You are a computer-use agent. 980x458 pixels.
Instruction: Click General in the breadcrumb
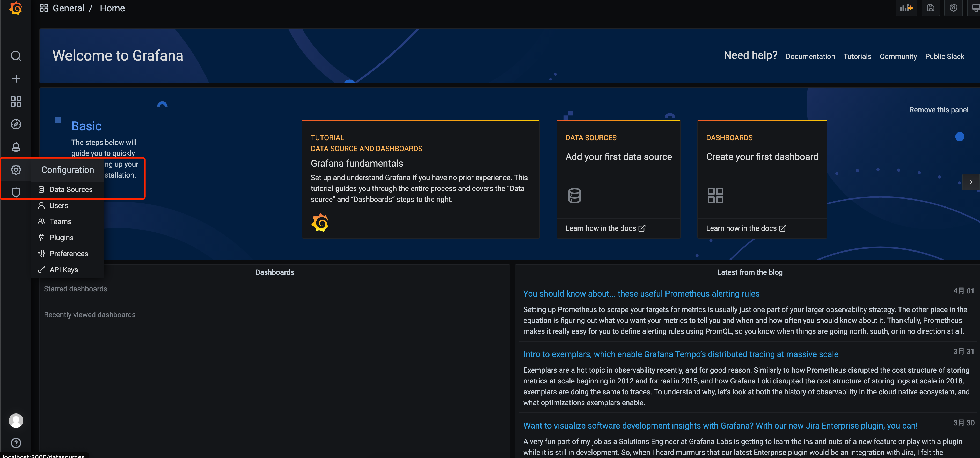tap(69, 8)
